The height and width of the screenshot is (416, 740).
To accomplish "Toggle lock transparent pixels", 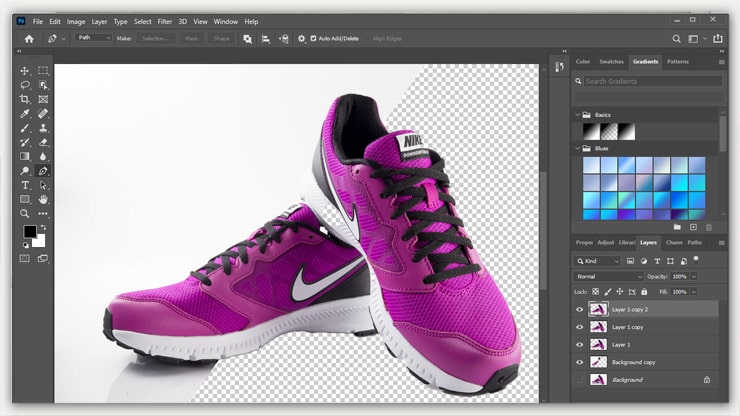I will 596,292.
